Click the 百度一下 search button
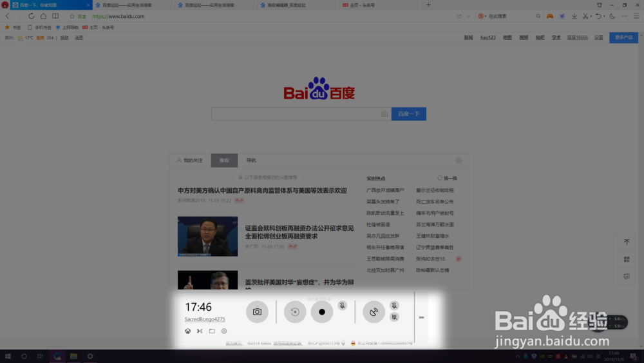This screenshot has width=644, height=363. click(409, 114)
